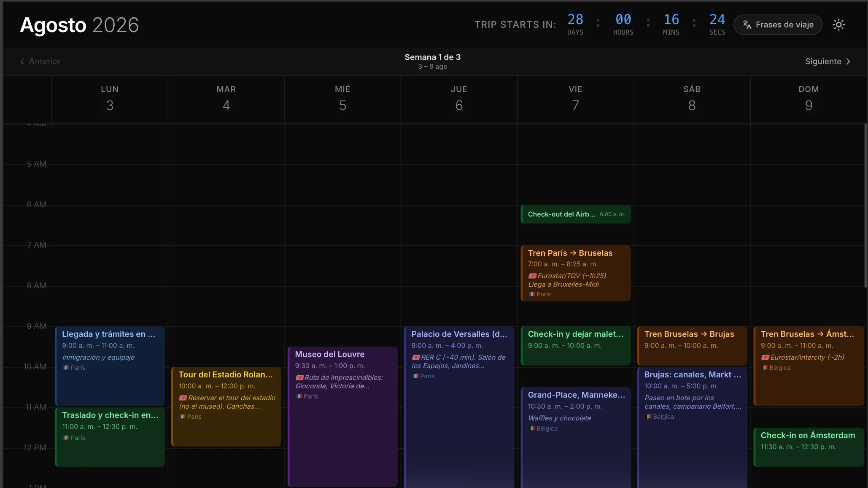This screenshot has height=488, width=868.
Task: Click the France flag in Traslado y check-in
Action: pos(66,438)
